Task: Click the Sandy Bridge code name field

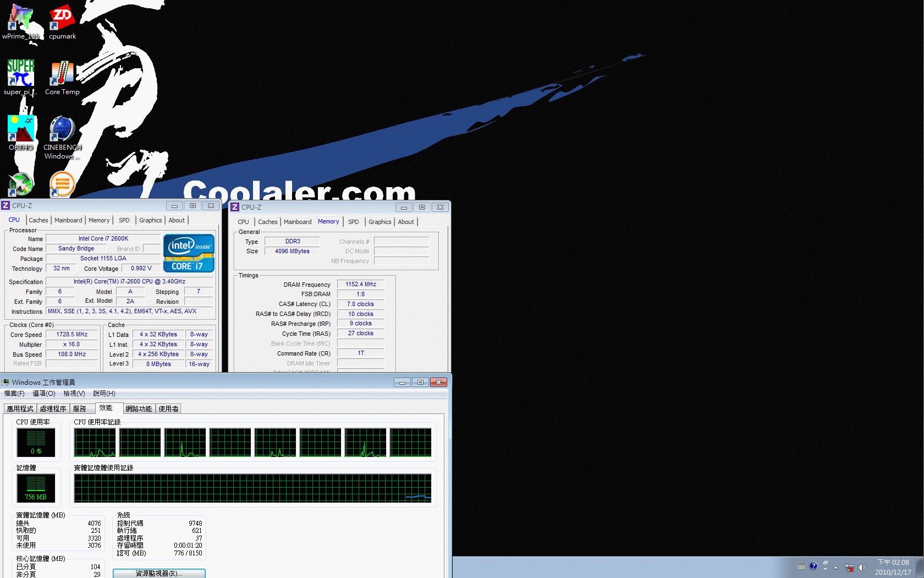Action: pyautogui.click(x=76, y=248)
